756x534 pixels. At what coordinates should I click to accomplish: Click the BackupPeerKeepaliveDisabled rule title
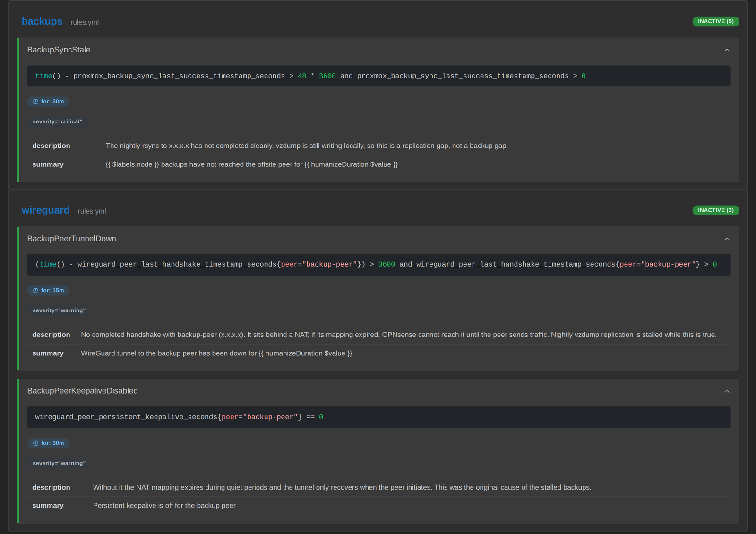tap(82, 391)
